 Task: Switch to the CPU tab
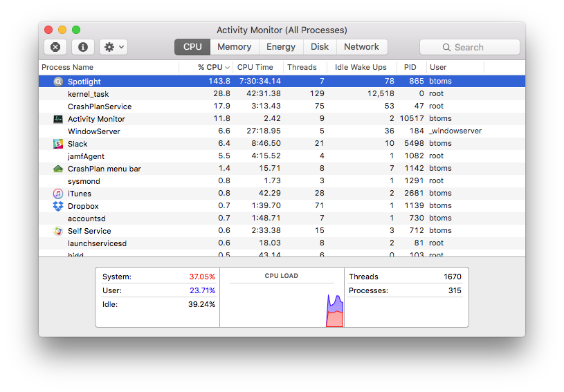coord(192,47)
